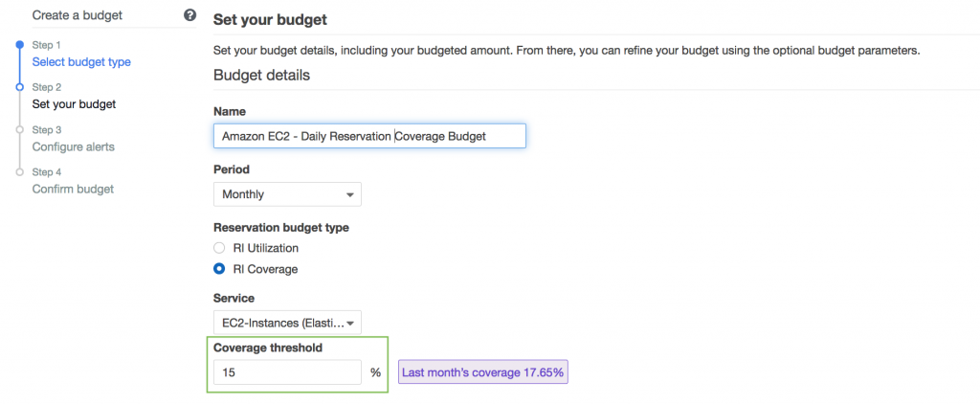Viewport: 980px width, 404px height.
Task: Click the Reservation budget type label
Action: (x=281, y=228)
